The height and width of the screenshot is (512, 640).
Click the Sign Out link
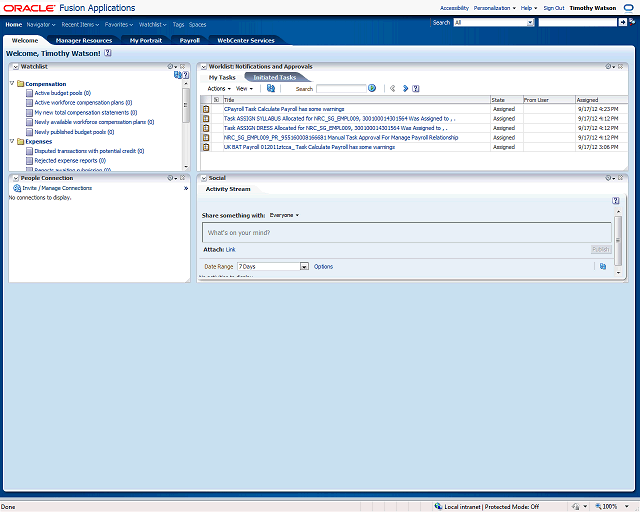[x=553, y=8]
